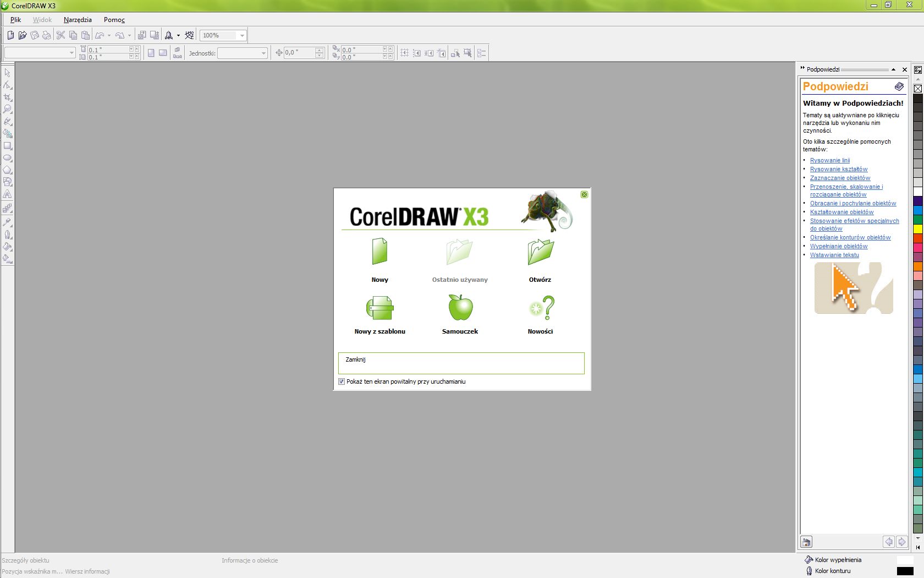
Task: Click the Copy toolbar icon
Action: pos(73,35)
